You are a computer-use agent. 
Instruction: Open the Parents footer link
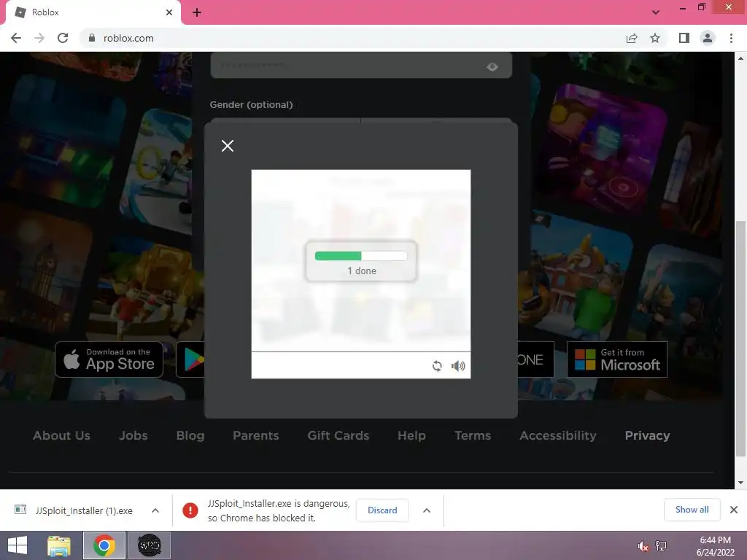pos(256,435)
